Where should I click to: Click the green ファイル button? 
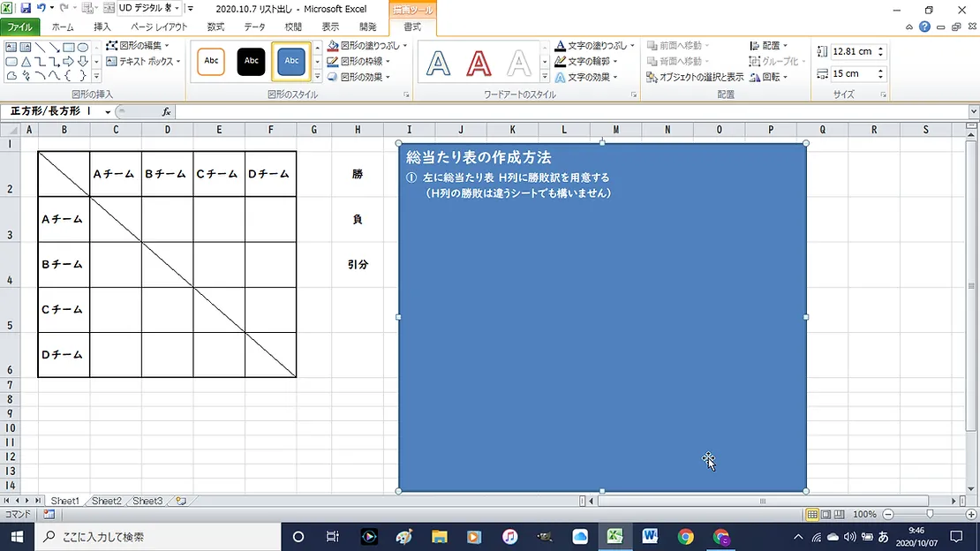pyautogui.click(x=19, y=27)
